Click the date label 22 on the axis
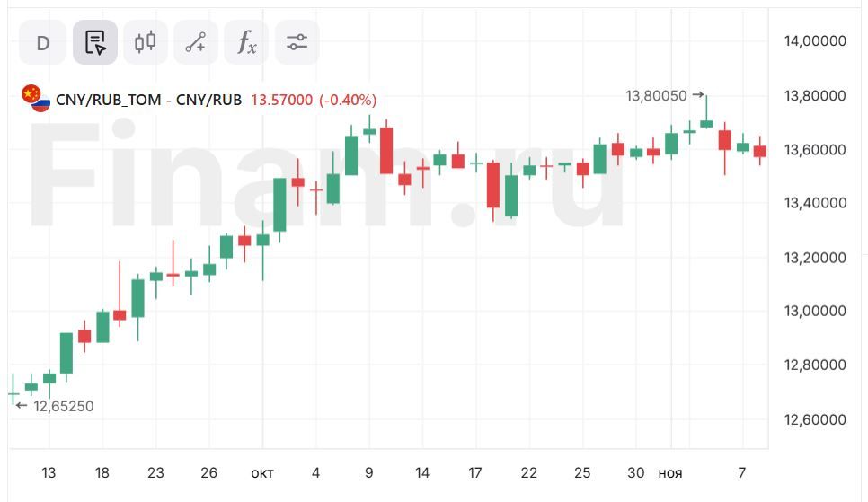Screen dimensions: 868x502 [x=528, y=472]
